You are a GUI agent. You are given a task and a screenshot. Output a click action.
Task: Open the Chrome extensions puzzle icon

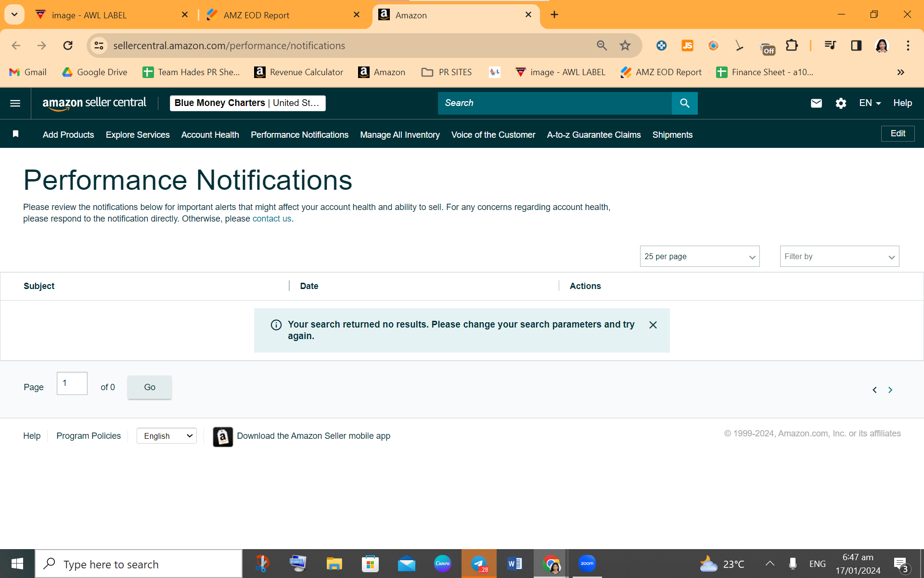click(x=792, y=45)
